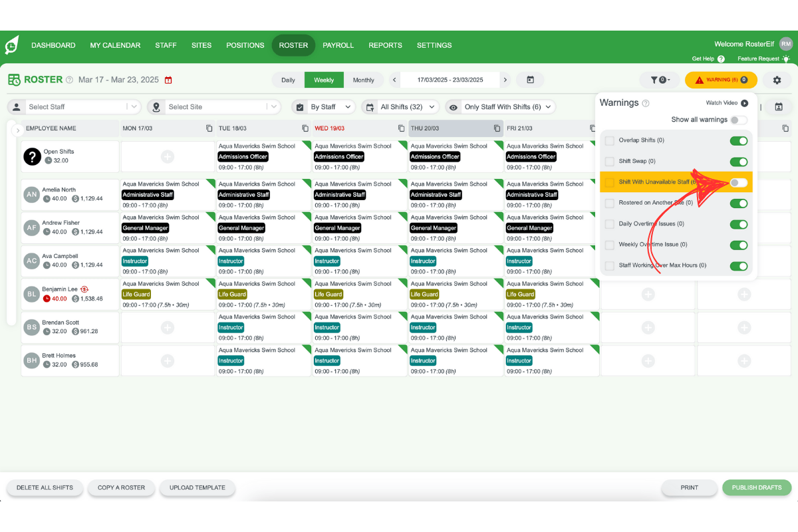Open the Select Site location picker icon

pyautogui.click(x=156, y=106)
